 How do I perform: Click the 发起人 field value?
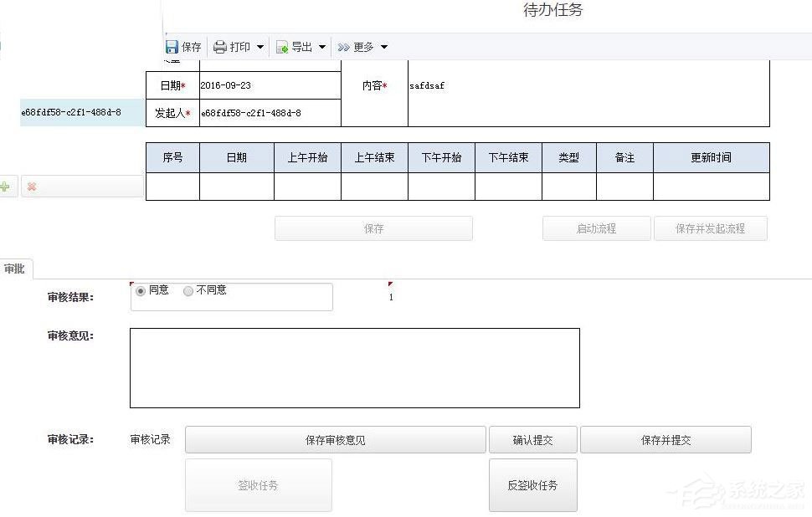pyautogui.click(x=270, y=113)
